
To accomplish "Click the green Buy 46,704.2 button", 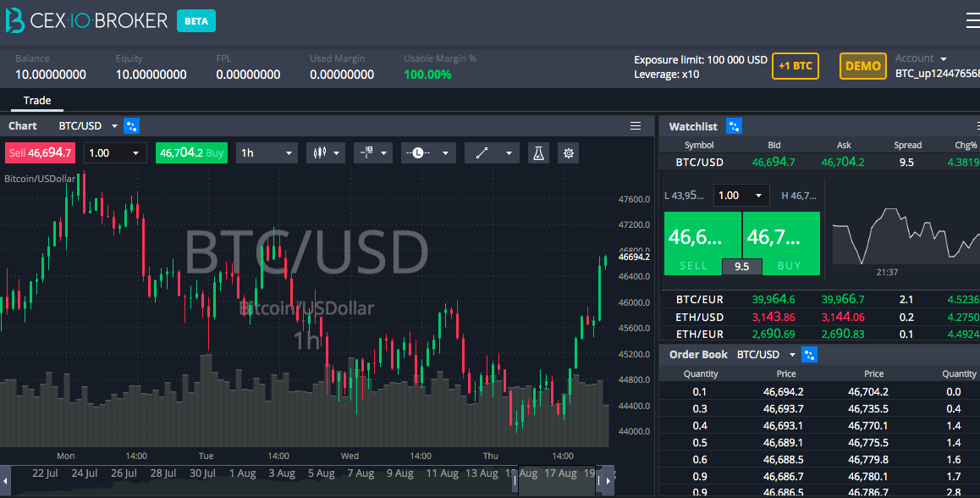I will (x=191, y=153).
